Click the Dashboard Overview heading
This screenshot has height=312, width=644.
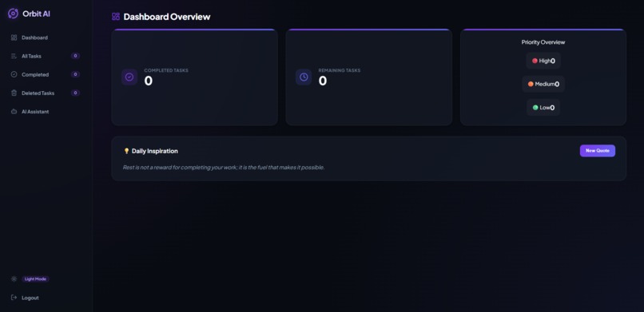[x=167, y=17]
